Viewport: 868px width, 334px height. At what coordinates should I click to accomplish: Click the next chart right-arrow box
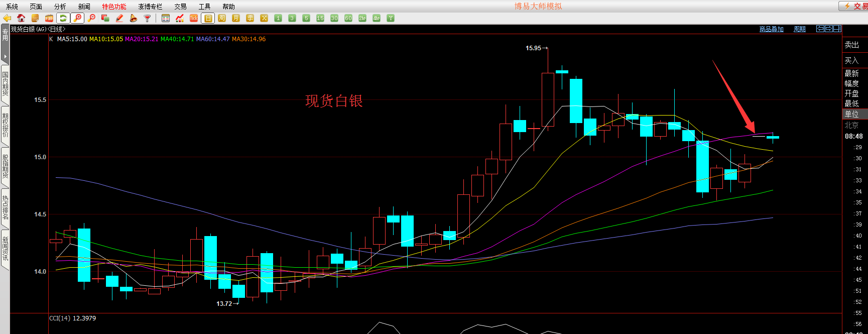(x=828, y=29)
